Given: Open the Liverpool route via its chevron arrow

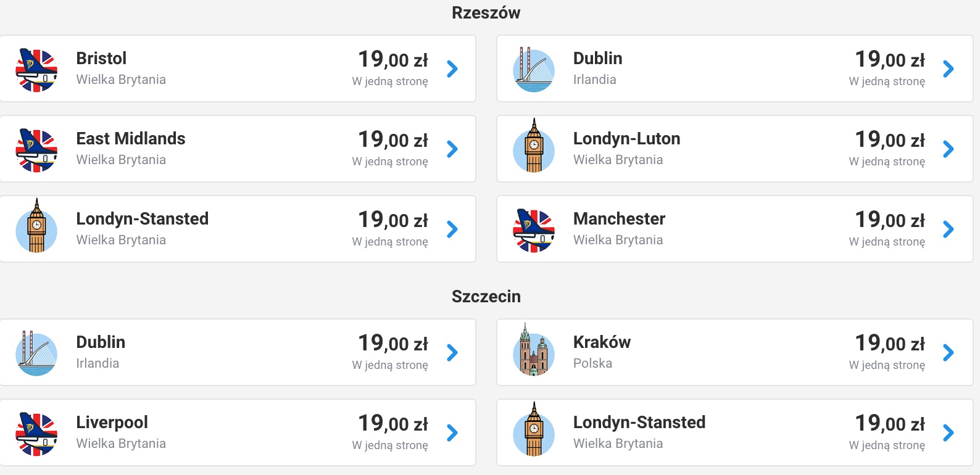Looking at the screenshot, I should (452, 432).
